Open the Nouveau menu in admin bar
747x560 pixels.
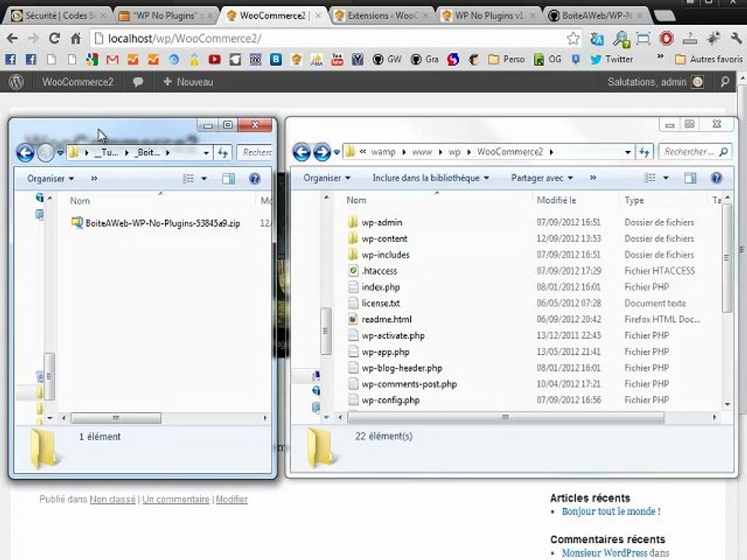pyautogui.click(x=188, y=82)
